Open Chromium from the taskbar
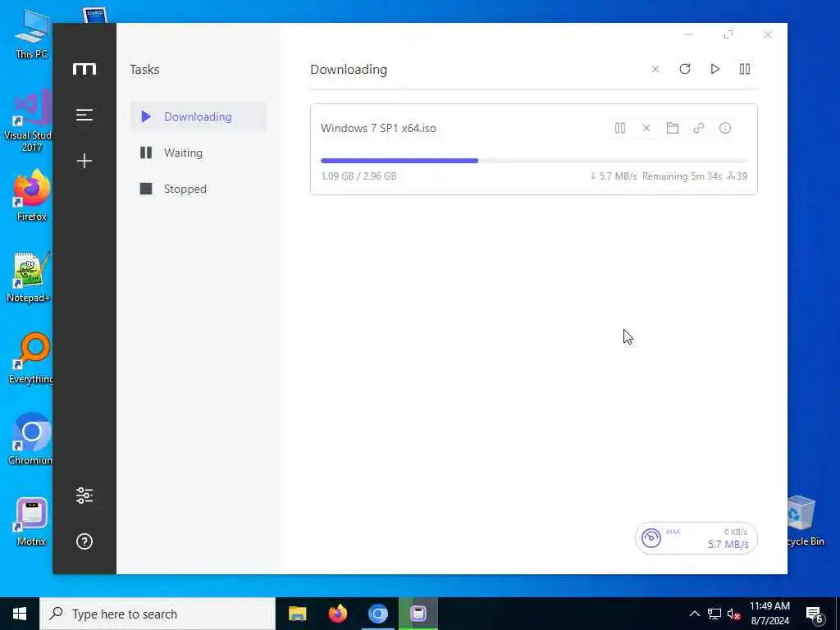 [377, 614]
